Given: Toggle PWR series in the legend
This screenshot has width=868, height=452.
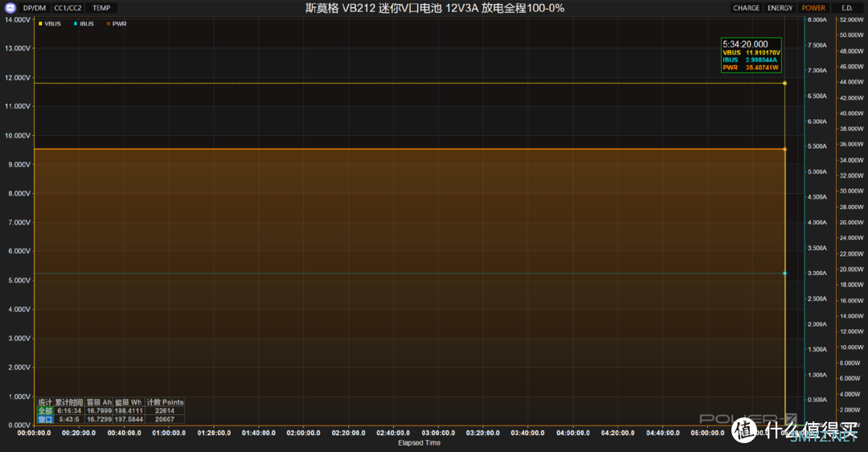Looking at the screenshot, I should (x=117, y=24).
